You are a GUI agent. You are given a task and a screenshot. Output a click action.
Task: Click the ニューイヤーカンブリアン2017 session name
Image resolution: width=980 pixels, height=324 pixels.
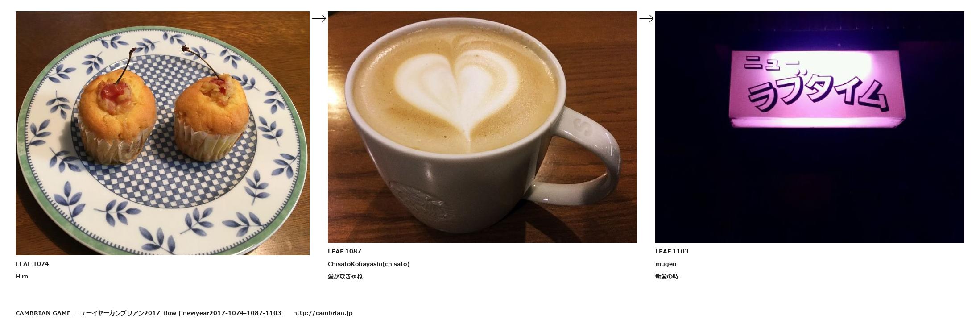(117, 313)
